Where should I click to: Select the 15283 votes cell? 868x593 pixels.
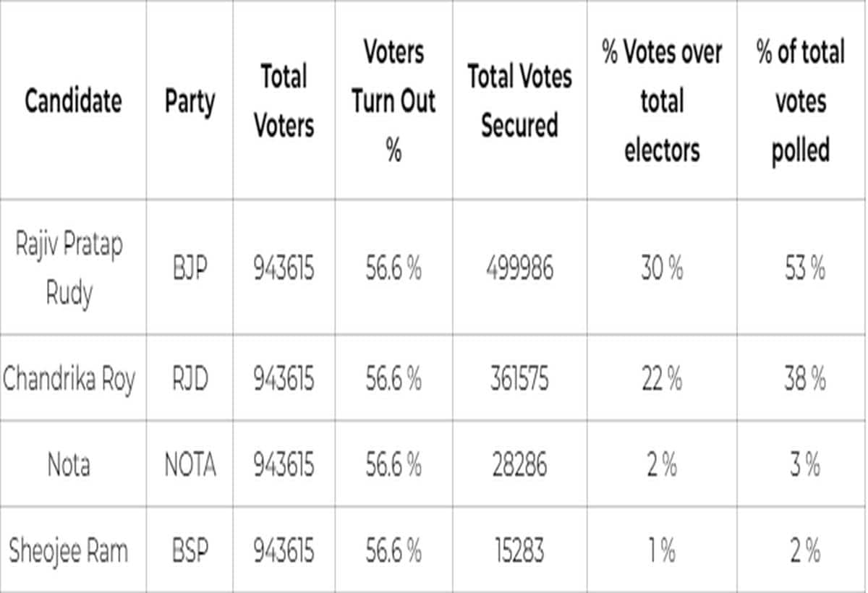tap(519, 552)
